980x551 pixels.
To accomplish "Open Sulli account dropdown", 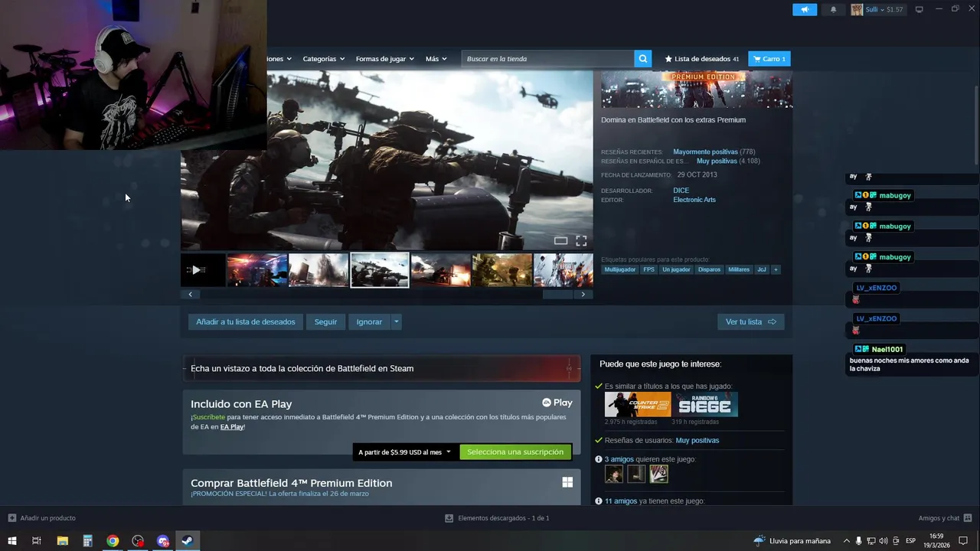I will pyautogui.click(x=878, y=9).
